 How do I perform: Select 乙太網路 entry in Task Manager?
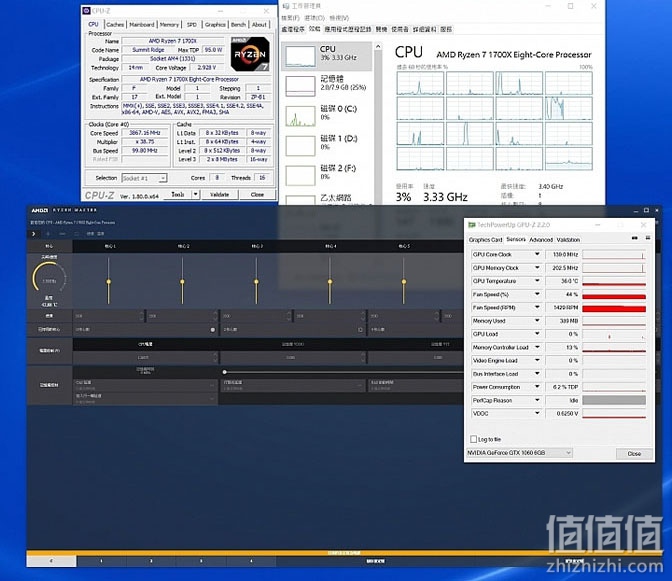click(x=327, y=198)
